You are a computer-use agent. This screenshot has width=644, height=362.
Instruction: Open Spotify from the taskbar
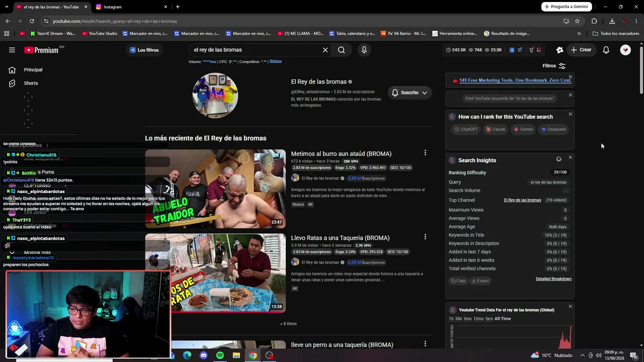pos(220,355)
